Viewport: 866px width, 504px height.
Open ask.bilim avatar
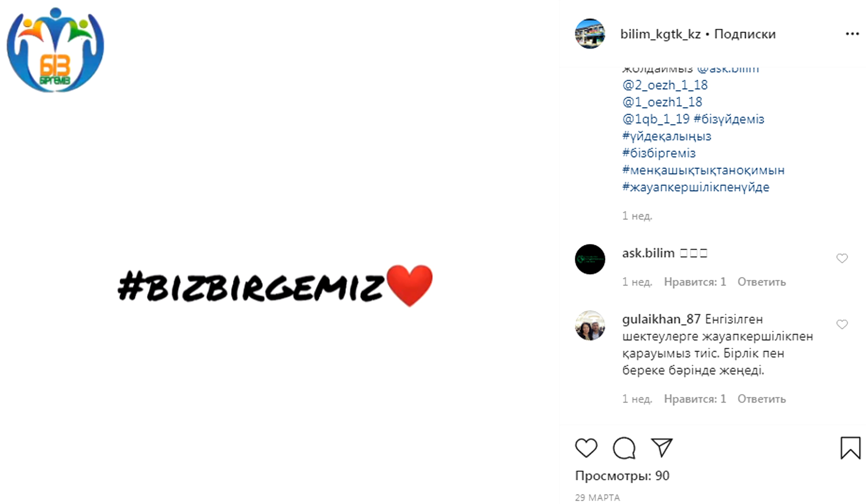(590, 259)
